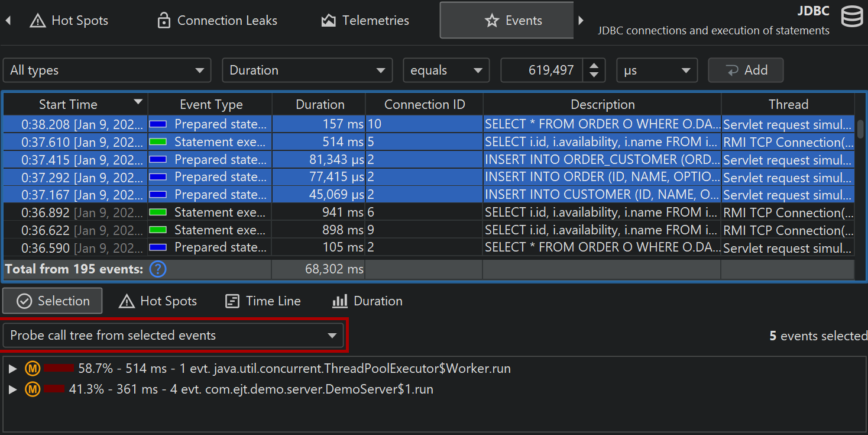Click the left tab scroll arrow
This screenshot has width=868, height=435.
pos(8,21)
